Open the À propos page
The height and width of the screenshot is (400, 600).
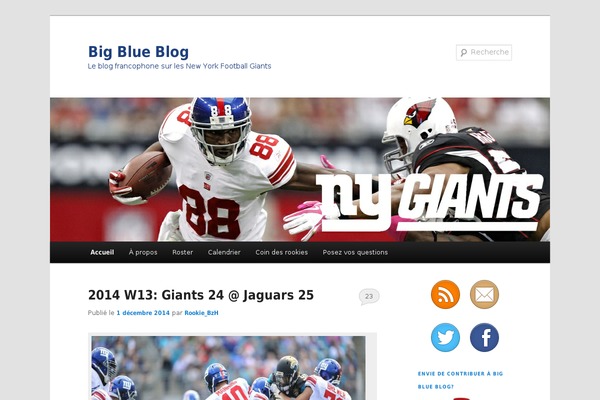tap(143, 252)
